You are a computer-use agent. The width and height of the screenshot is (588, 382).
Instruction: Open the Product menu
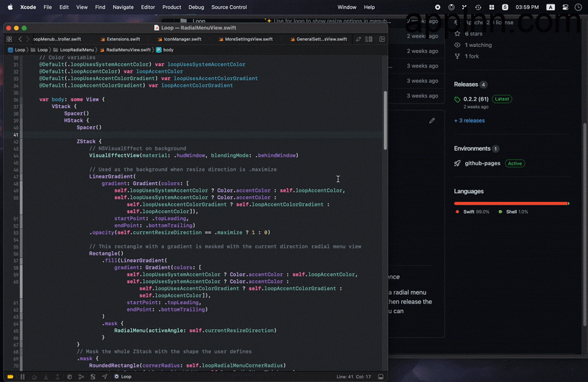pos(172,7)
